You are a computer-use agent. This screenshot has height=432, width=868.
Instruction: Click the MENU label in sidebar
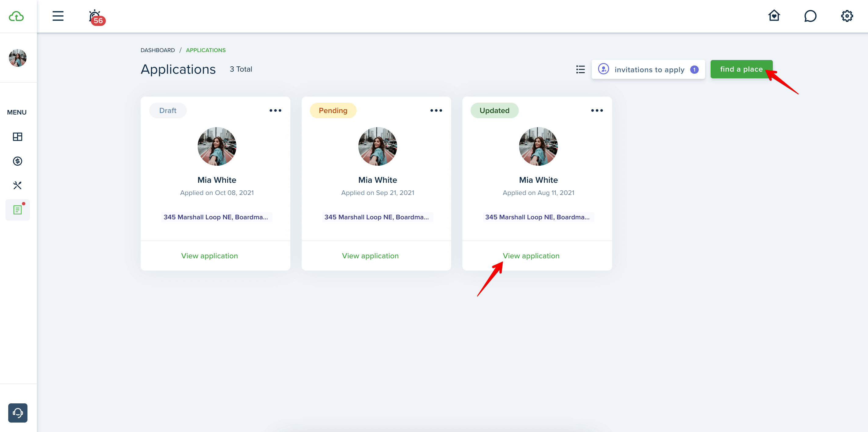coord(17,112)
